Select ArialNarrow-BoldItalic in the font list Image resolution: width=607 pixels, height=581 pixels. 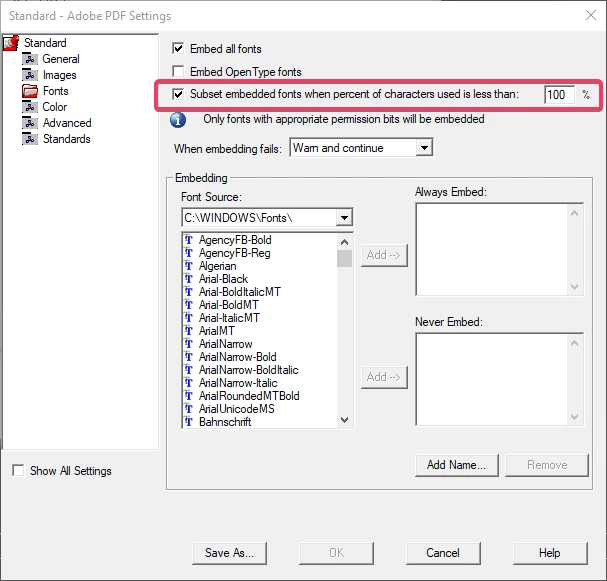tap(249, 370)
